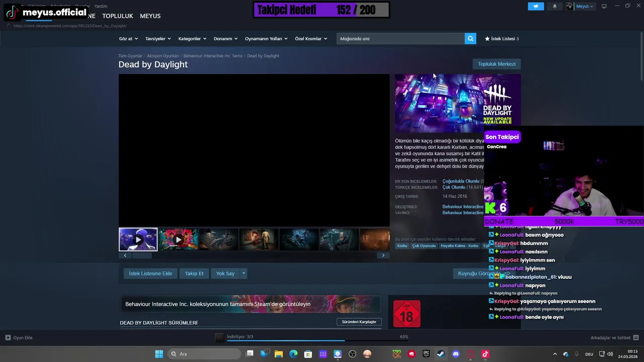Screen dimensions: 644x362
Task: Click the Oyun Ekle plus icon
Action: coord(8,338)
